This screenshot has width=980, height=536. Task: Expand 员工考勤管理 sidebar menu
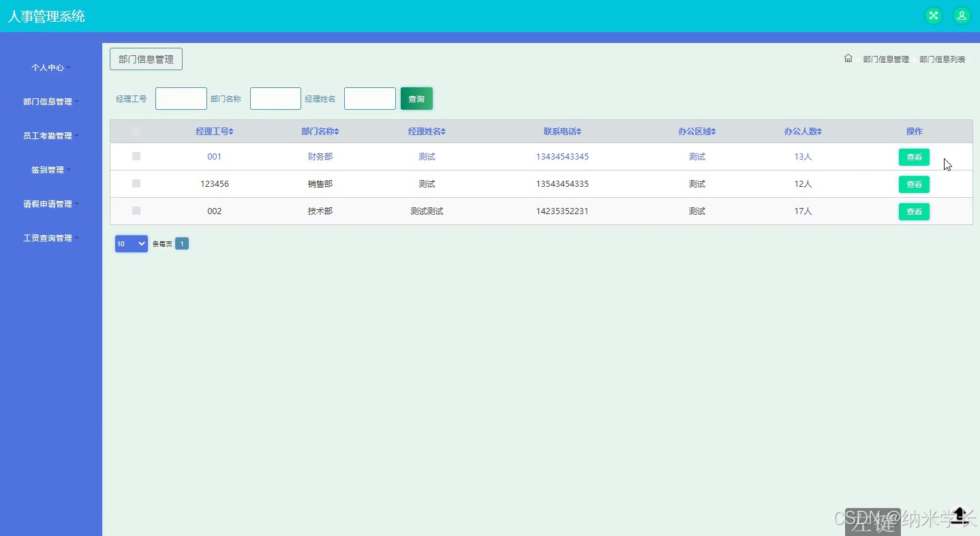point(50,136)
